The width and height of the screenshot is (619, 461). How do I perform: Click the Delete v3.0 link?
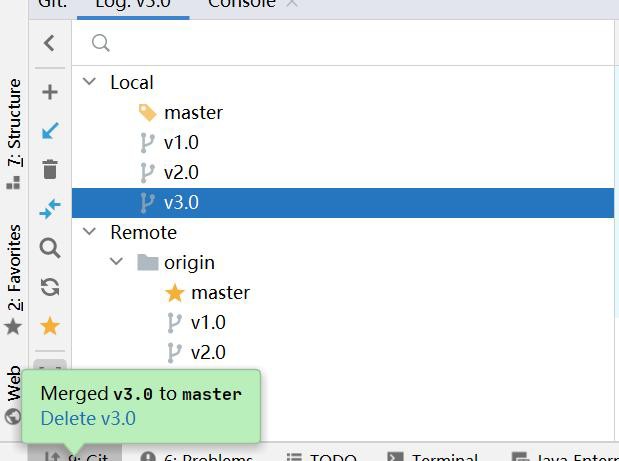(x=88, y=418)
